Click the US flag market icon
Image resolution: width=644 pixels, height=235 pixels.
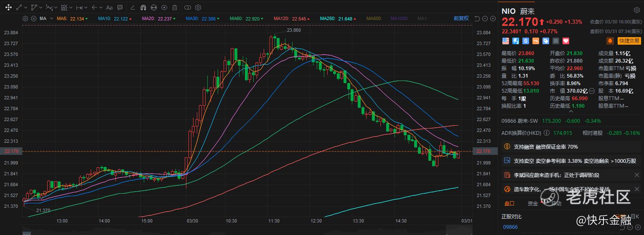(x=506, y=41)
